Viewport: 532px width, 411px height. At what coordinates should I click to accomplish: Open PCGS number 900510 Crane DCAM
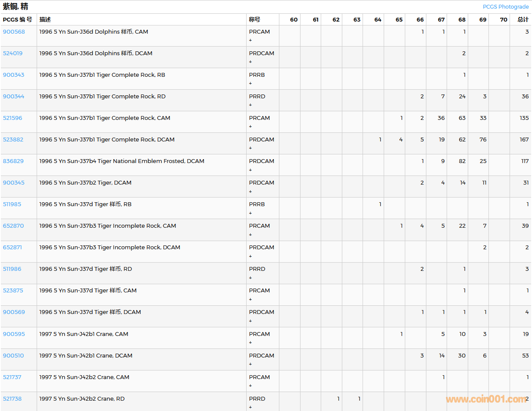click(x=13, y=356)
